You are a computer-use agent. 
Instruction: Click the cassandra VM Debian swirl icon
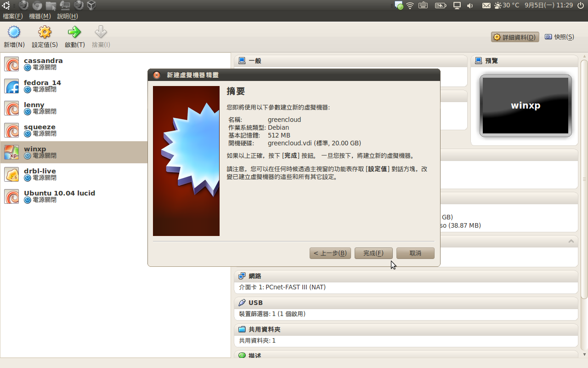[x=11, y=64]
